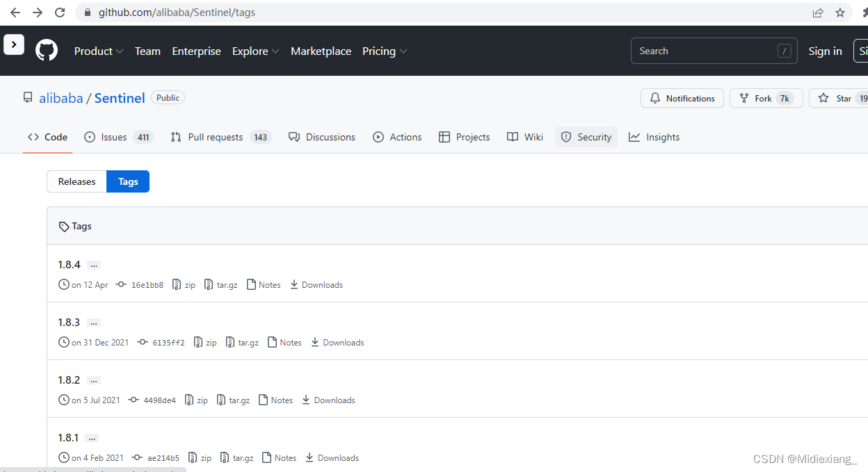Click the browser address bar URL
Viewport: 868px width, 472px height.
coord(177,13)
